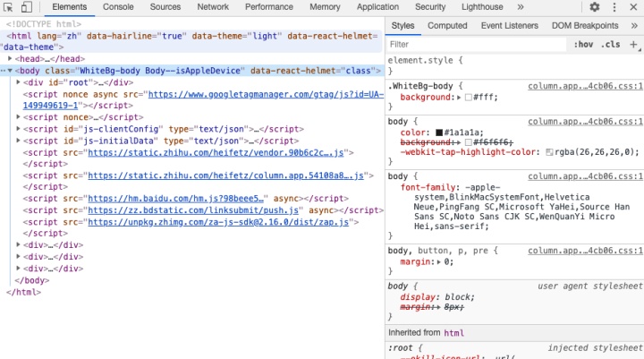Select the <!DOCTYPE html> line
644x359 pixels.
click(x=44, y=24)
